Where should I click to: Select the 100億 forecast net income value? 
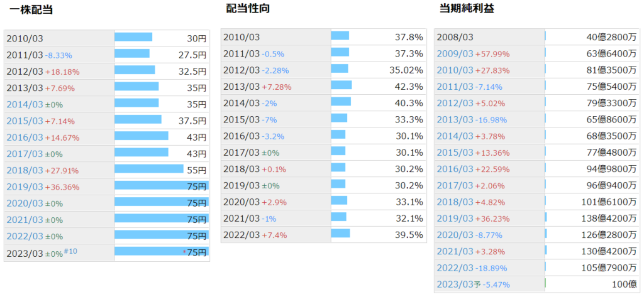tap(624, 284)
